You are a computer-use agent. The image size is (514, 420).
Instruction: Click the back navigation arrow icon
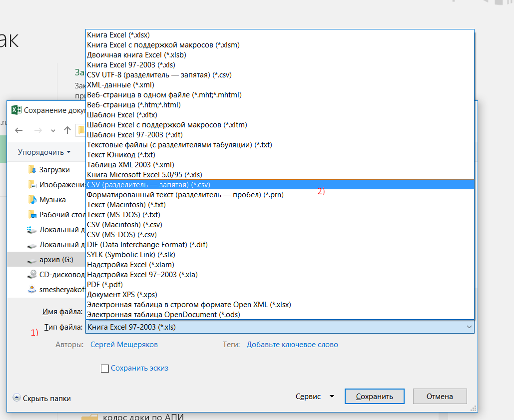tap(19, 130)
